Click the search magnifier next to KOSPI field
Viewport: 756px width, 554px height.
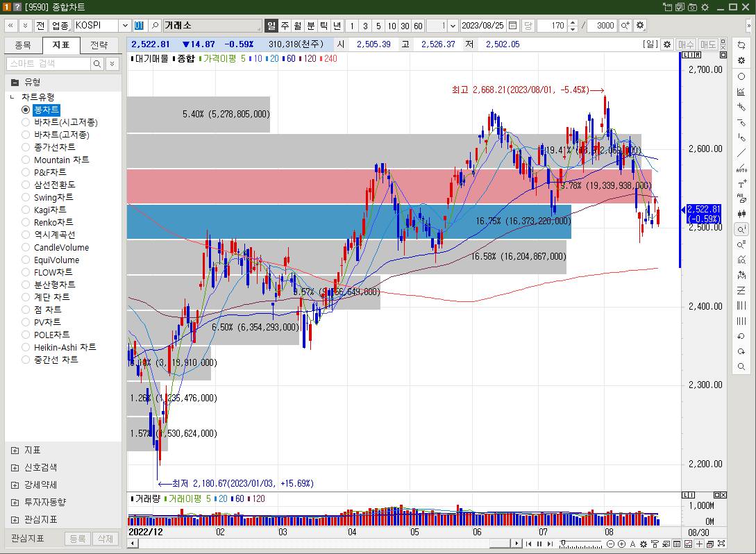pos(155,26)
